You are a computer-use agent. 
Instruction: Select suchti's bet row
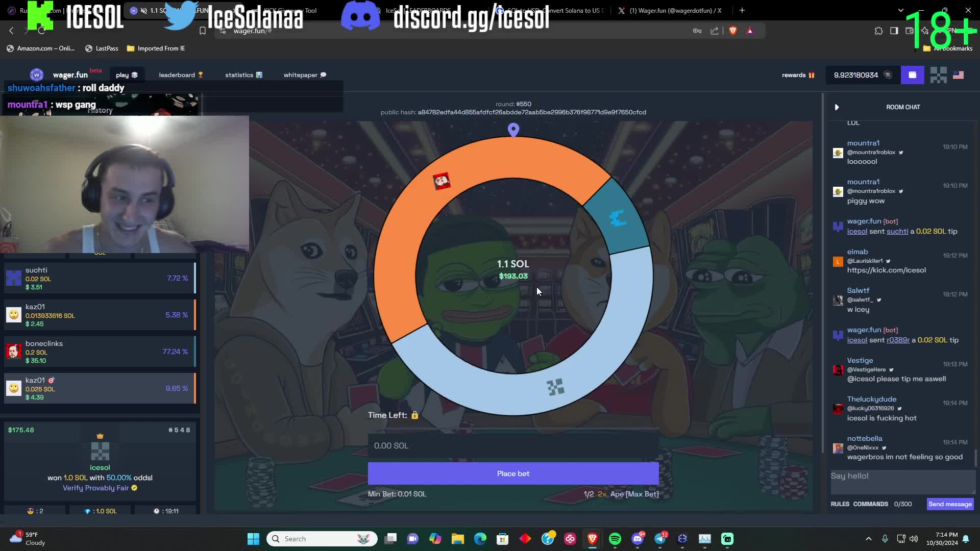[x=100, y=278]
